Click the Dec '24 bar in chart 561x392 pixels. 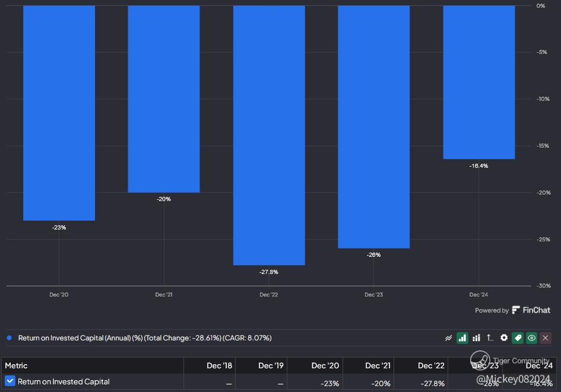coord(478,82)
